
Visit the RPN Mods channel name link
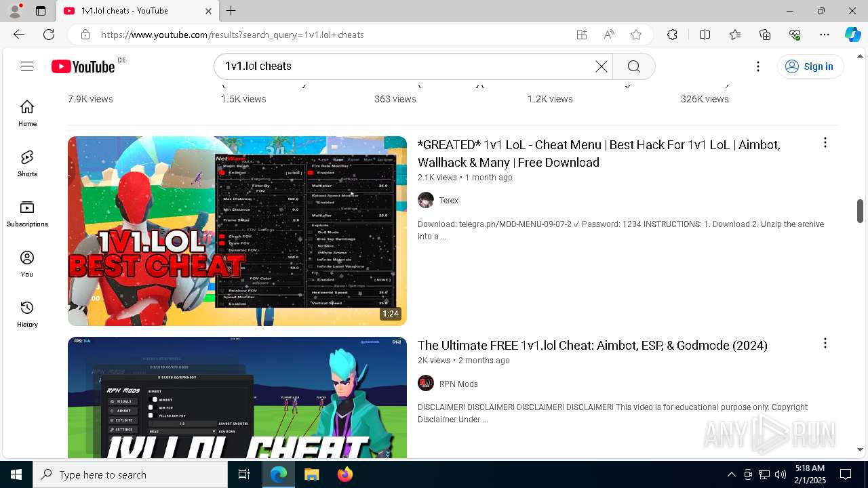[458, 384]
